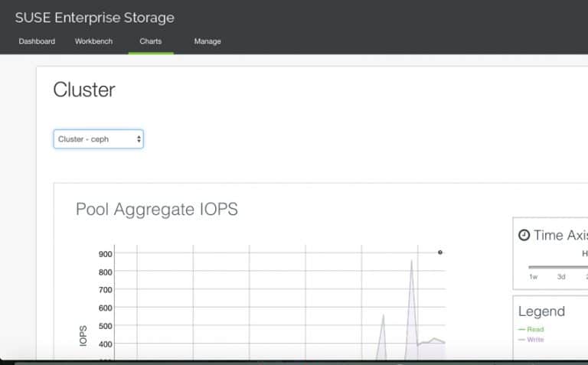
Task: Select the Charts tab
Action: click(x=151, y=41)
